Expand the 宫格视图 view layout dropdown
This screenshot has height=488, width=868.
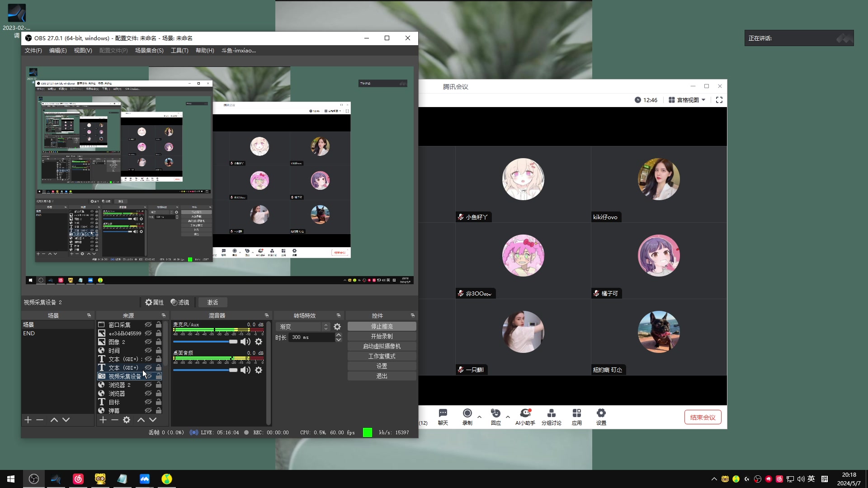point(687,100)
